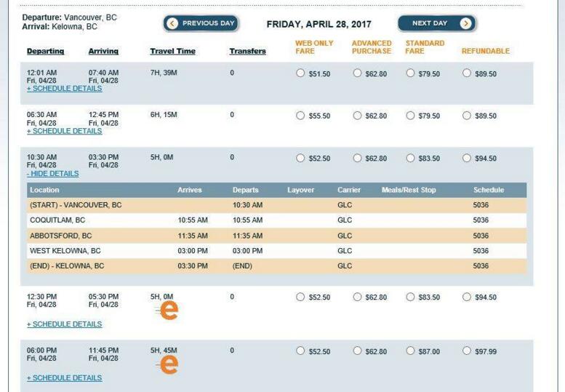This screenshot has height=392, width=565.
Task: Expand schedule details for 06:30 AM departure
Action: pyautogui.click(x=64, y=131)
